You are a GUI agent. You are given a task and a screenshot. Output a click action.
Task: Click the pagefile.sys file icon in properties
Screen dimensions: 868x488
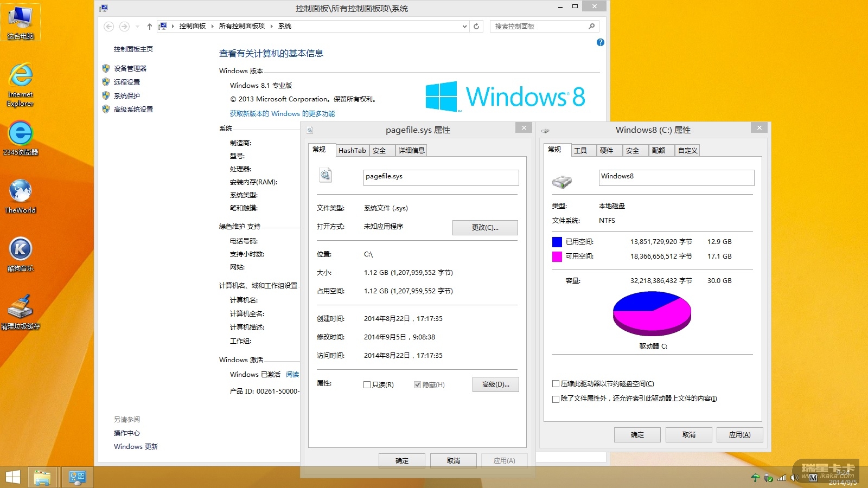click(x=325, y=175)
